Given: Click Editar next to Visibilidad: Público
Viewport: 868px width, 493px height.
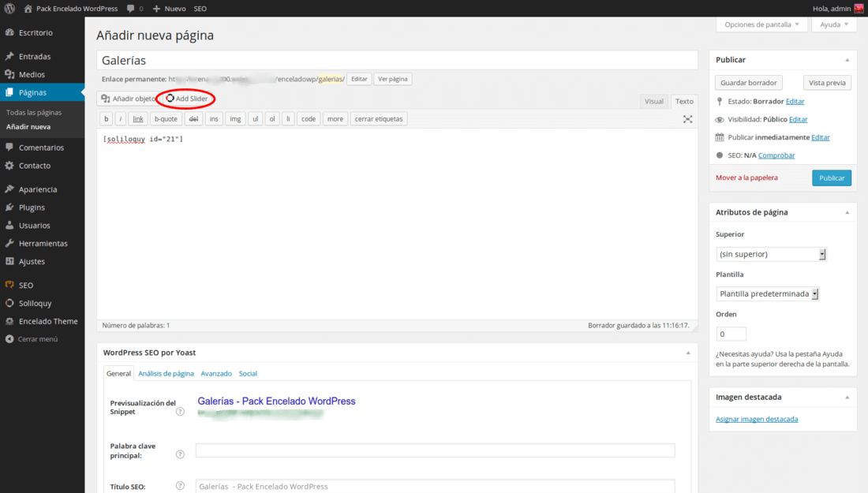Looking at the screenshot, I should click(x=799, y=119).
